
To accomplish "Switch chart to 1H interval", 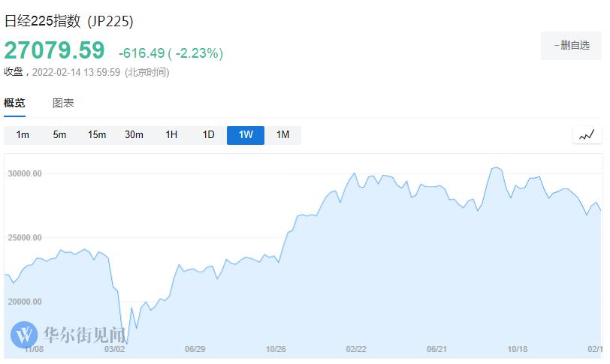I will pyautogui.click(x=171, y=135).
